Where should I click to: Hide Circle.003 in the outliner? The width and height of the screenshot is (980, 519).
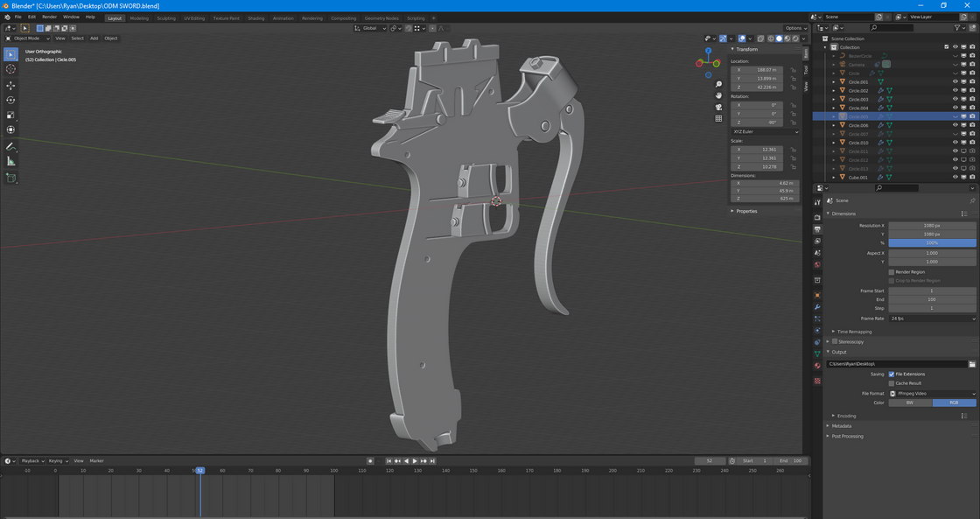[955, 99]
